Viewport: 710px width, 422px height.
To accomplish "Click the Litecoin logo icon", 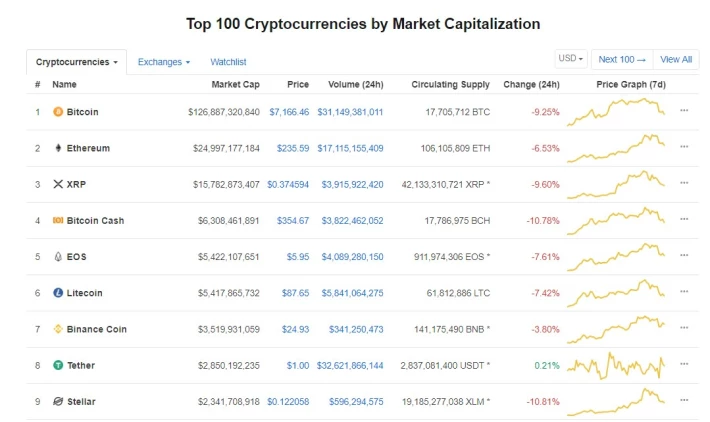I will [58, 293].
